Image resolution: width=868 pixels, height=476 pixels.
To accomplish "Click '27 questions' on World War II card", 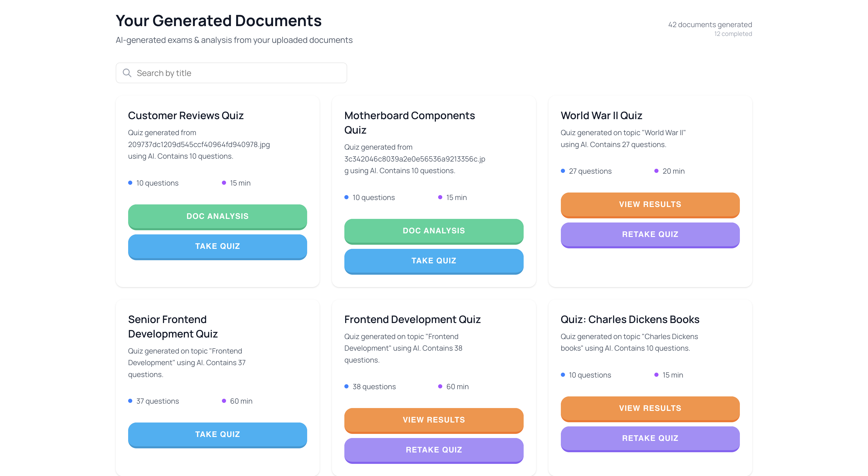I will pos(590,171).
